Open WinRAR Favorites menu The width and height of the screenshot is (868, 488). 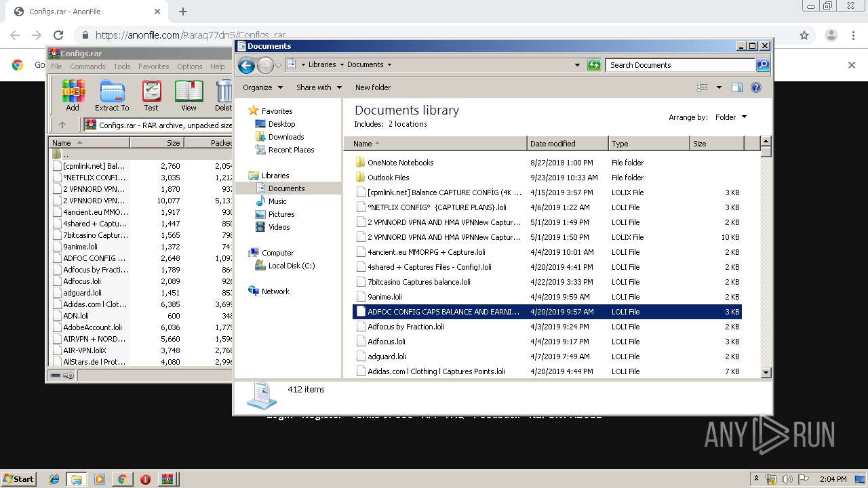(x=154, y=66)
